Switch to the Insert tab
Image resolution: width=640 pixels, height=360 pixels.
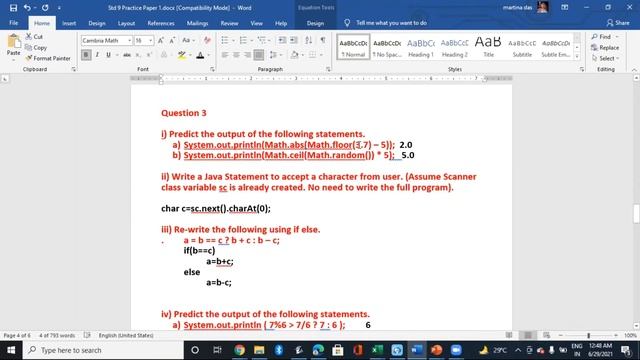pos(69,23)
